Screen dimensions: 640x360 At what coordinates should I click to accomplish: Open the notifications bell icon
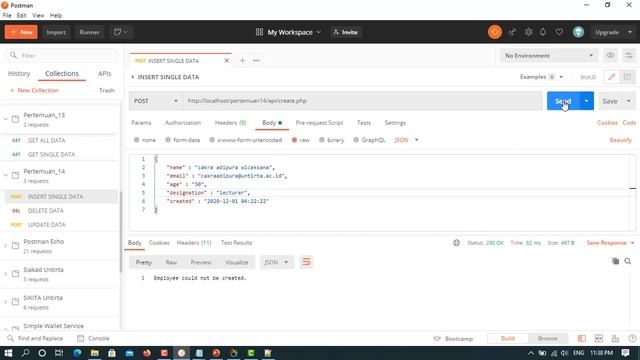[x=543, y=32]
